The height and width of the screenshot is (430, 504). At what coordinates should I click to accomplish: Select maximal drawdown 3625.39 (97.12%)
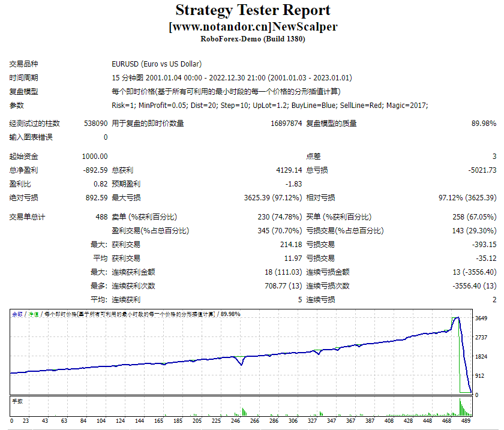pos(273,198)
